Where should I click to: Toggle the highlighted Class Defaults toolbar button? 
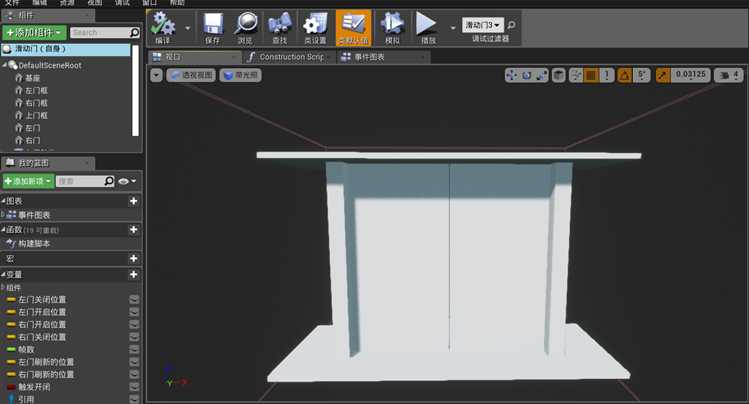353,27
